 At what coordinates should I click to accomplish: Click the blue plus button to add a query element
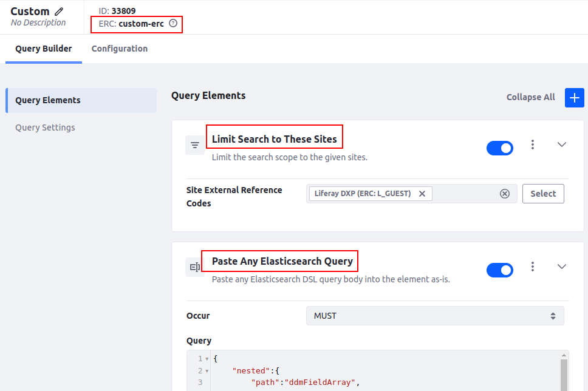[574, 97]
